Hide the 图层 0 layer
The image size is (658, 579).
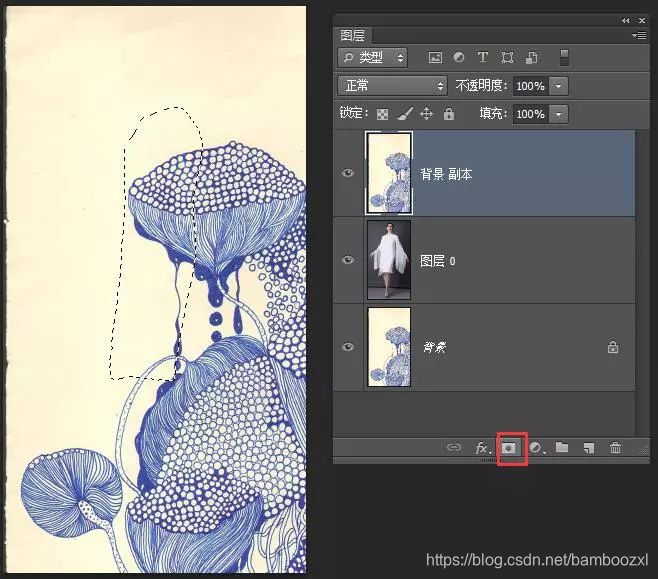click(348, 260)
